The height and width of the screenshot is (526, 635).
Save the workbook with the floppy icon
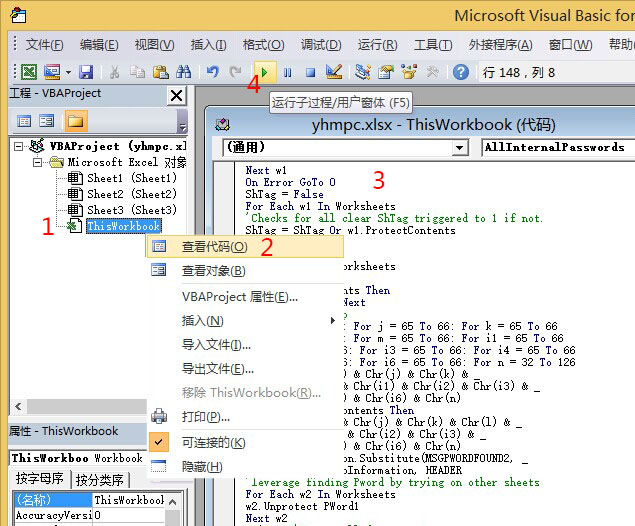[x=86, y=72]
